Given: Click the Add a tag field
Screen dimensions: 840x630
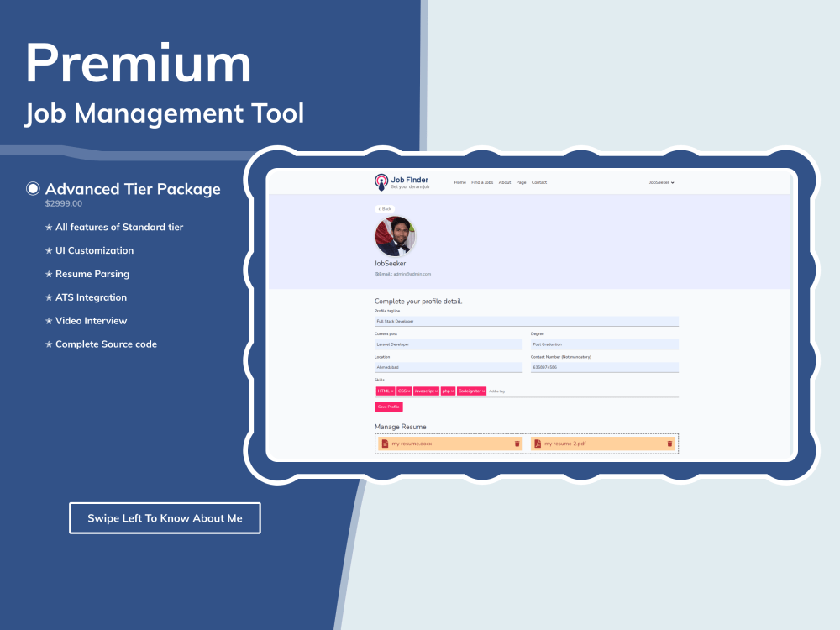Looking at the screenshot, I should (x=497, y=391).
